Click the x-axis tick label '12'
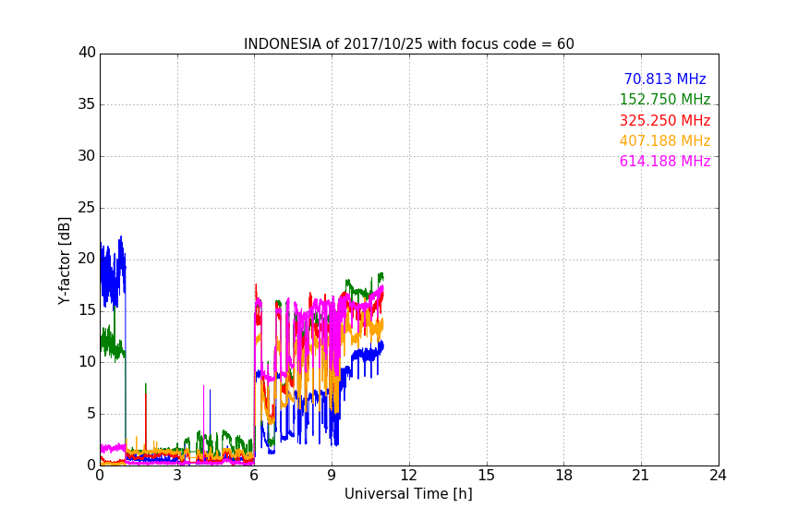 click(x=408, y=476)
